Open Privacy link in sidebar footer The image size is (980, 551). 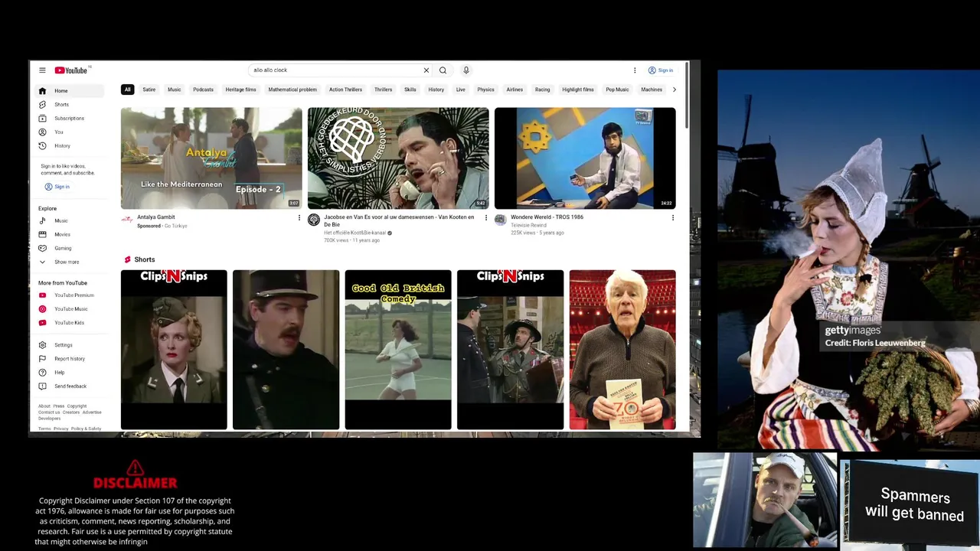tap(60, 429)
